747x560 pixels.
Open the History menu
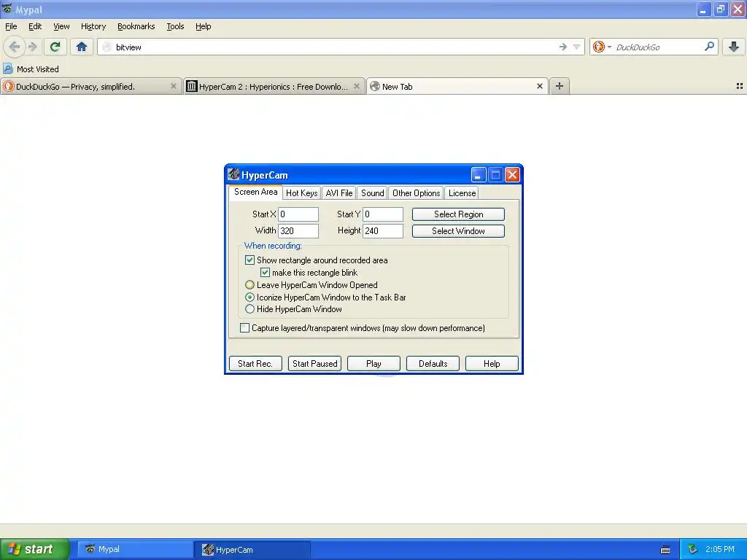tap(93, 26)
